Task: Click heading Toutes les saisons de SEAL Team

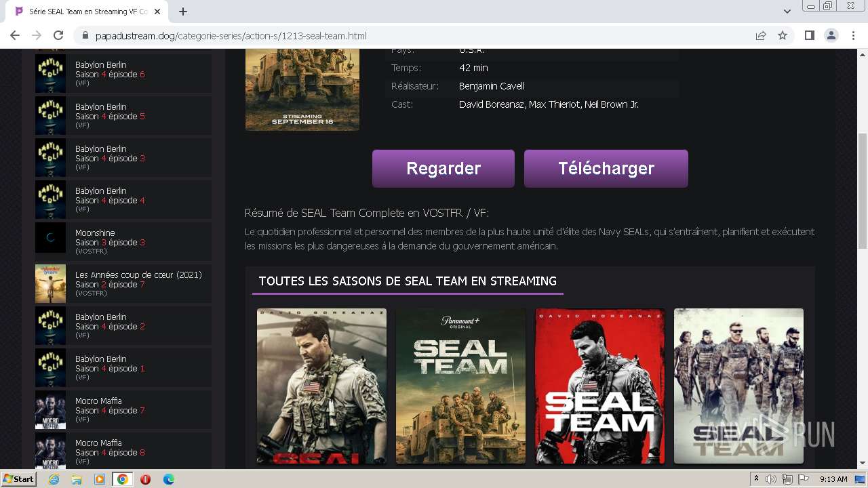Action: coord(408,281)
